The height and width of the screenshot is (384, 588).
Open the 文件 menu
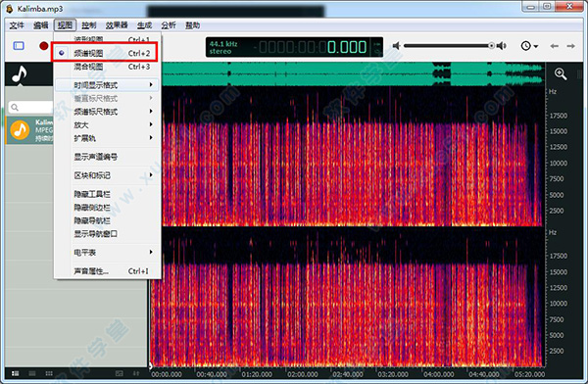click(x=17, y=25)
